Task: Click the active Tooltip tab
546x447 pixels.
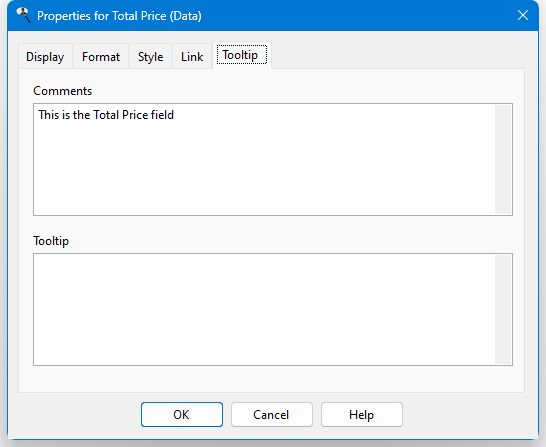Action: 242,55
